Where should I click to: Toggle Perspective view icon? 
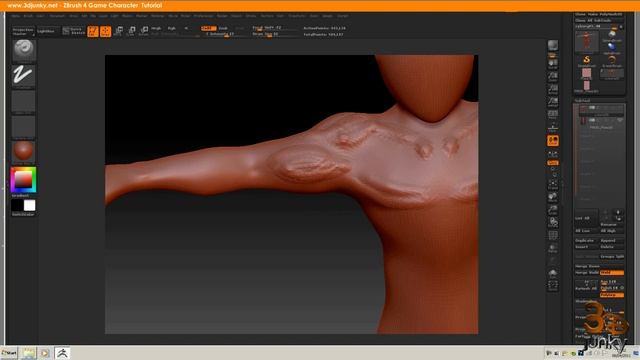click(x=553, y=114)
